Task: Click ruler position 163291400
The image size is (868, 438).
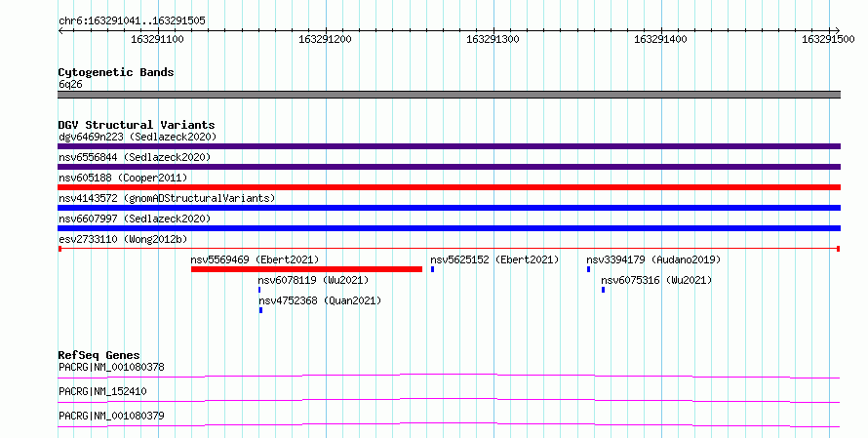Action: click(x=660, y=39)
